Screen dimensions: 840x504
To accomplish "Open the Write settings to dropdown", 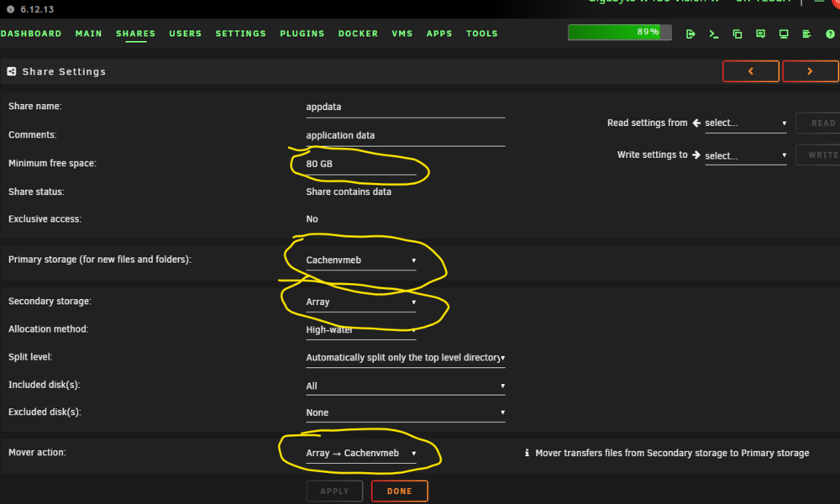I will (746, 155).
